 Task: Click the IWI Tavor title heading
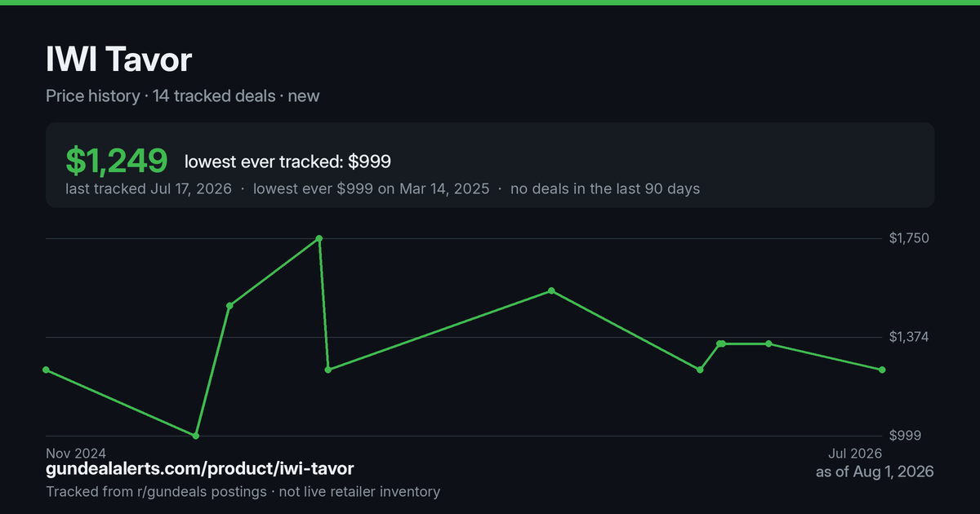coord(119,60)
